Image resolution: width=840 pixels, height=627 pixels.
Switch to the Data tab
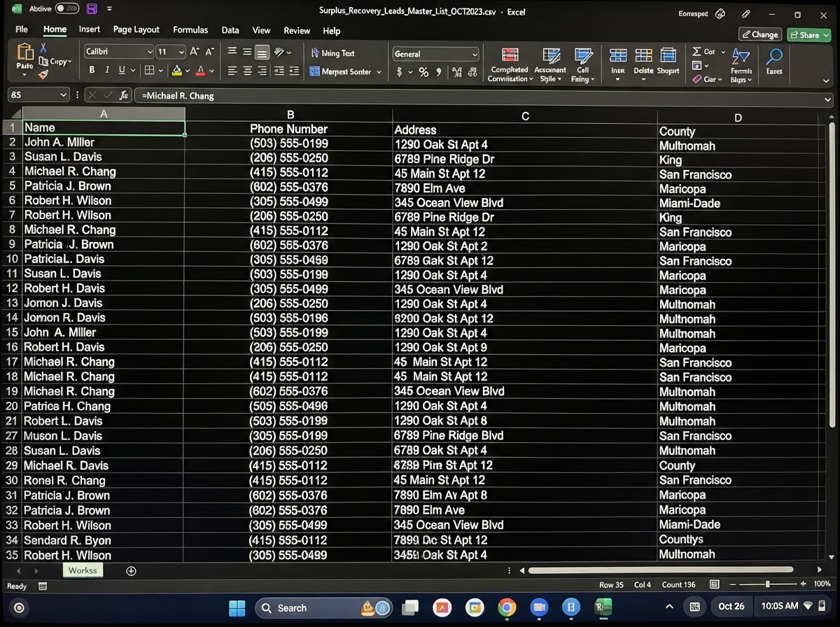[x=230, y=30]
